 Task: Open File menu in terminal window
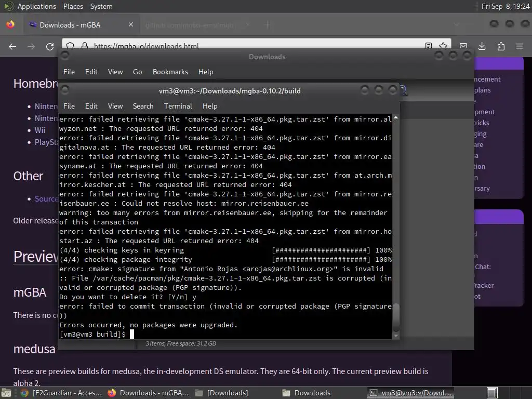coord(69,106)
